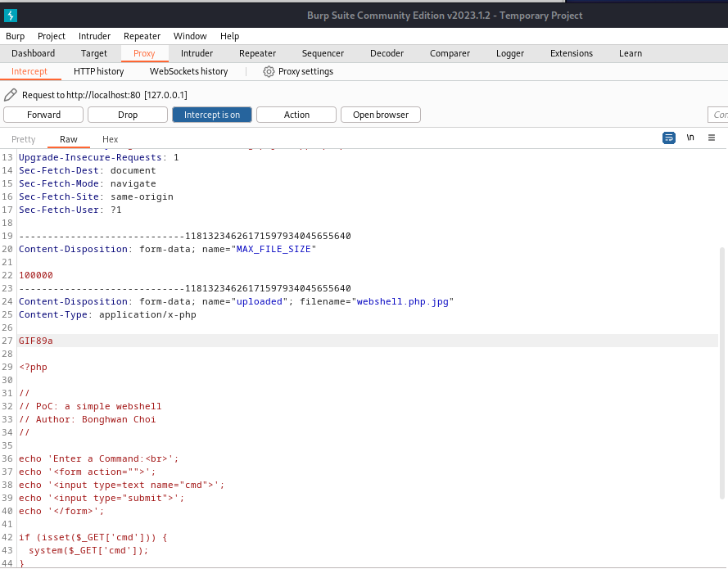Click the Forward button
Screen dimensions: 728x569
point(43,115)
